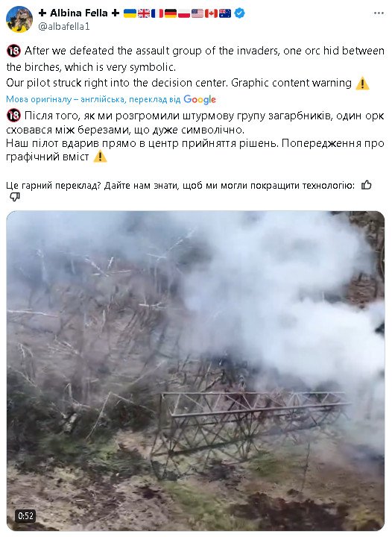The image size is (392, 537).
Task: Click the Australian flag emoji in name
Action: click(x=225, y=13)
